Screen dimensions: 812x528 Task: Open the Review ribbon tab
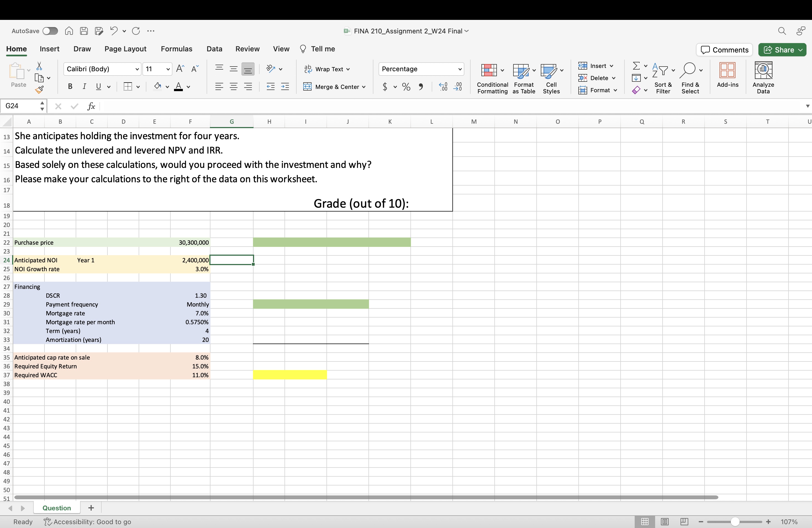(x=247, y=49)
